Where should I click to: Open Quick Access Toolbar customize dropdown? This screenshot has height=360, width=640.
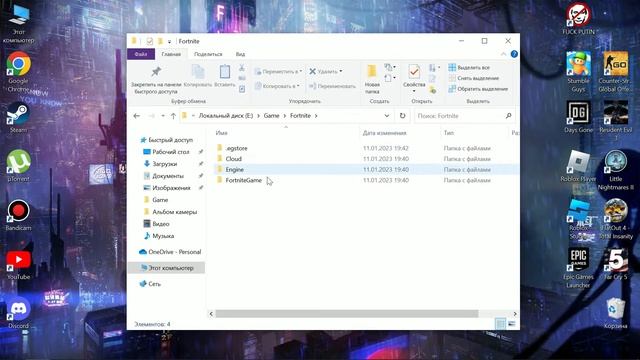tap(169, 42)
